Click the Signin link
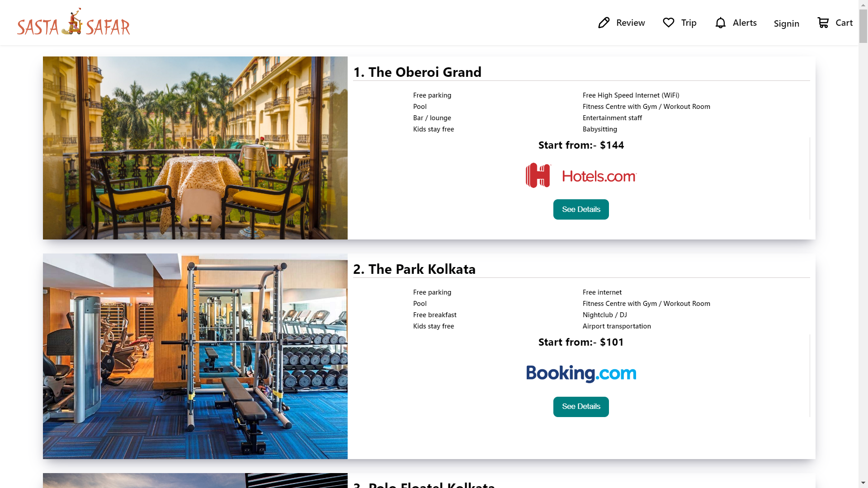 786,23
